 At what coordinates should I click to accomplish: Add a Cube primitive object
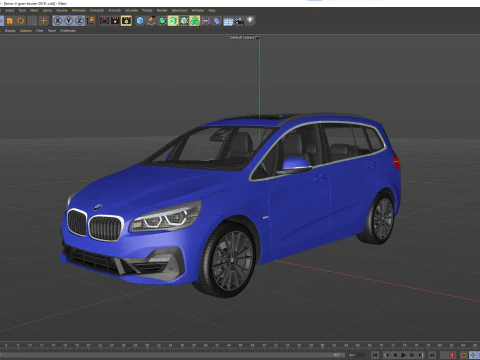pyautogui.click(x=140, y=21)
